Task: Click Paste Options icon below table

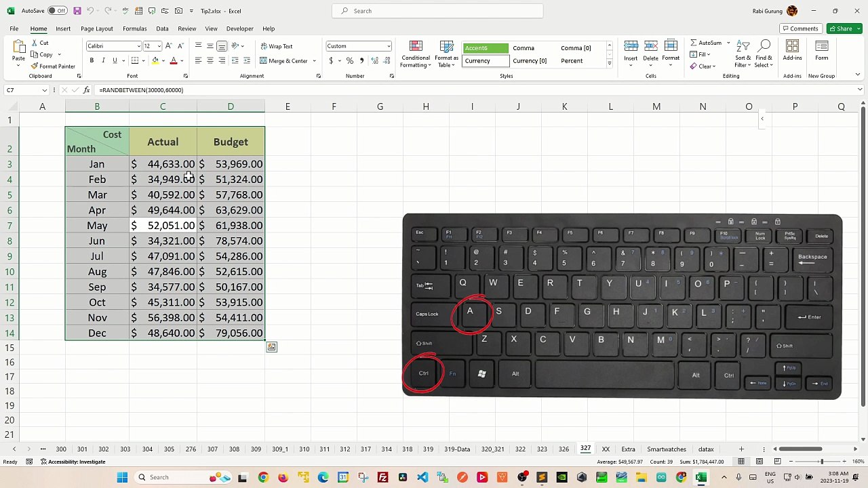Action: (271, 347)
